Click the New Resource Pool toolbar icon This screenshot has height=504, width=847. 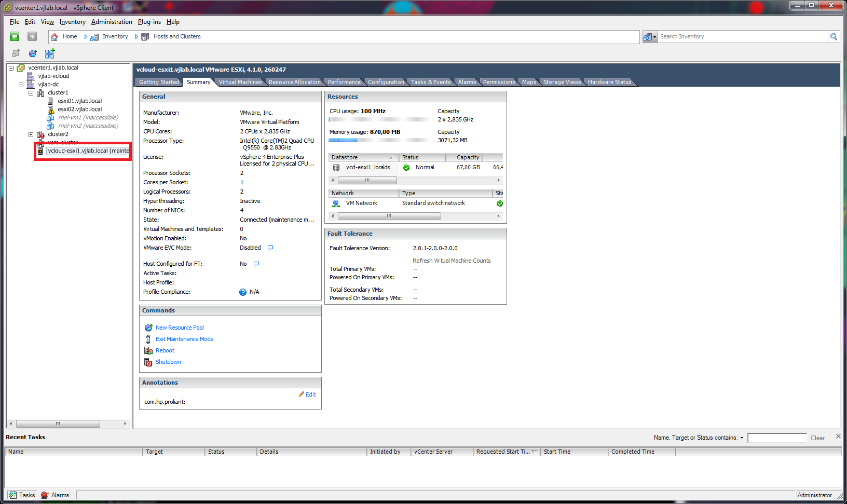[x=33, y=53]
